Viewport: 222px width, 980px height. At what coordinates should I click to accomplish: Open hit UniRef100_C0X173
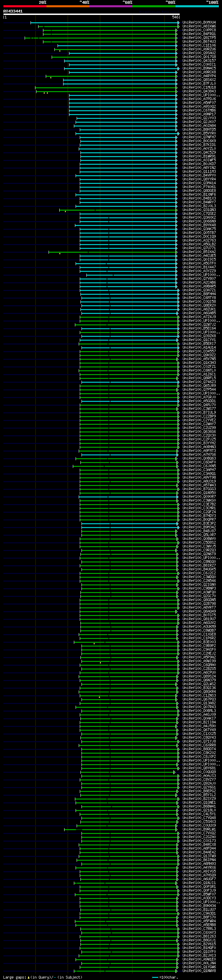pyautogui.click(x=199, y=840)
